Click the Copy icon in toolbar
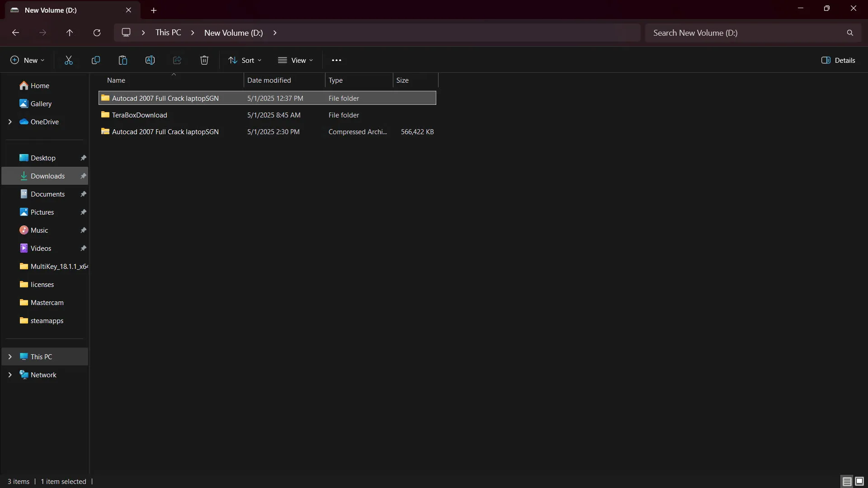 pos(96,60)
